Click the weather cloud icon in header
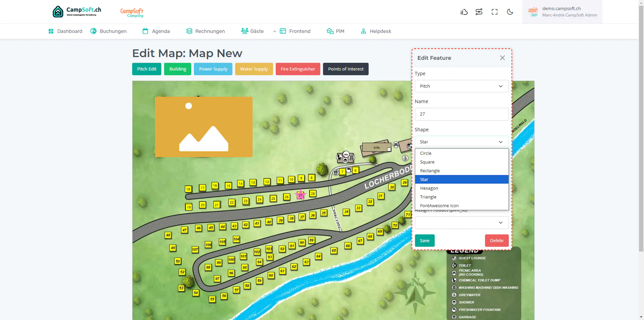The height and width of the screenshot is (320, 644). [464, 12]
